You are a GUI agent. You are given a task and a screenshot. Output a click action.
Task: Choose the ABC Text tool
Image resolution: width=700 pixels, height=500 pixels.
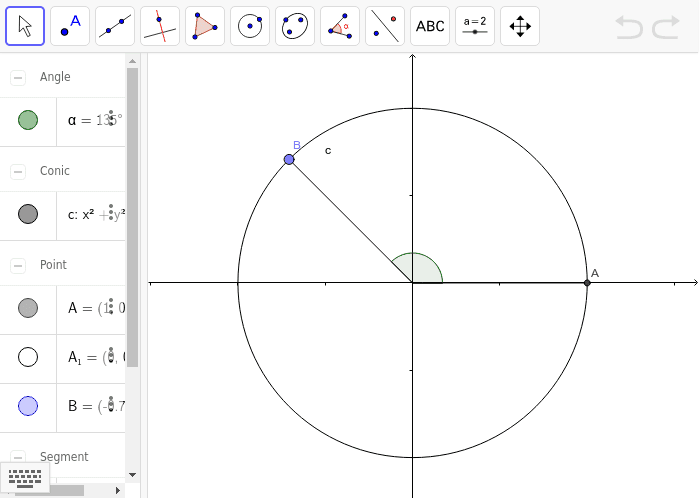pyautogui.click(x=430, y=26)
